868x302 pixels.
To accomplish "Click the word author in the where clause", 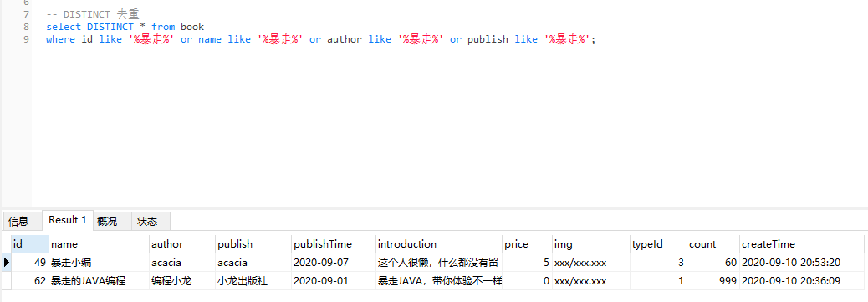I will point(345,39).
